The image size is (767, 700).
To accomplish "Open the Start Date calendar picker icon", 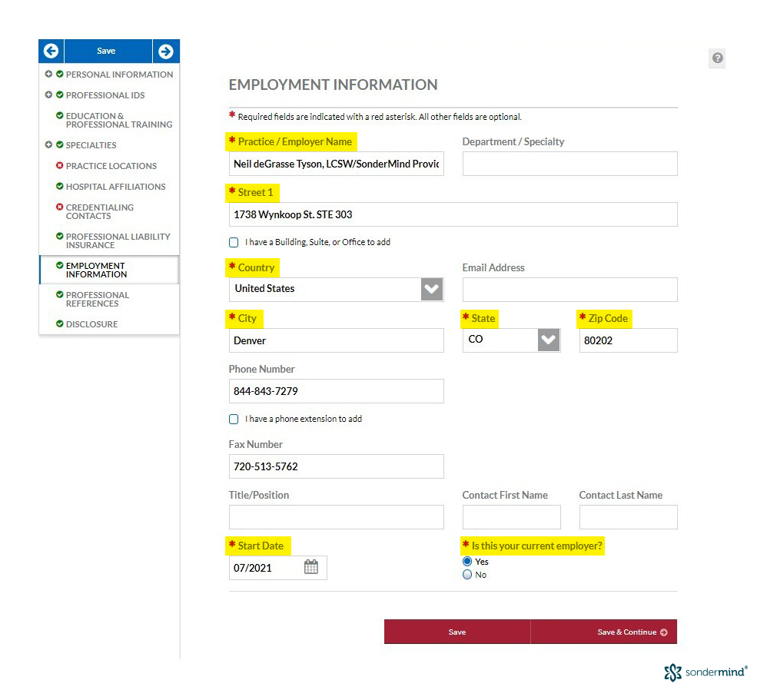I will pyautogui.click(x=311, y=567).
